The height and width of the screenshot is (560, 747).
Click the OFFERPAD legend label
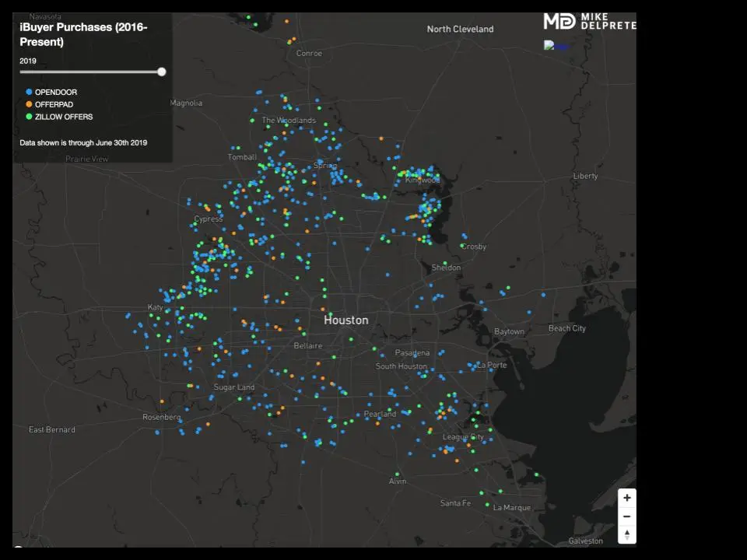point(54,105)
